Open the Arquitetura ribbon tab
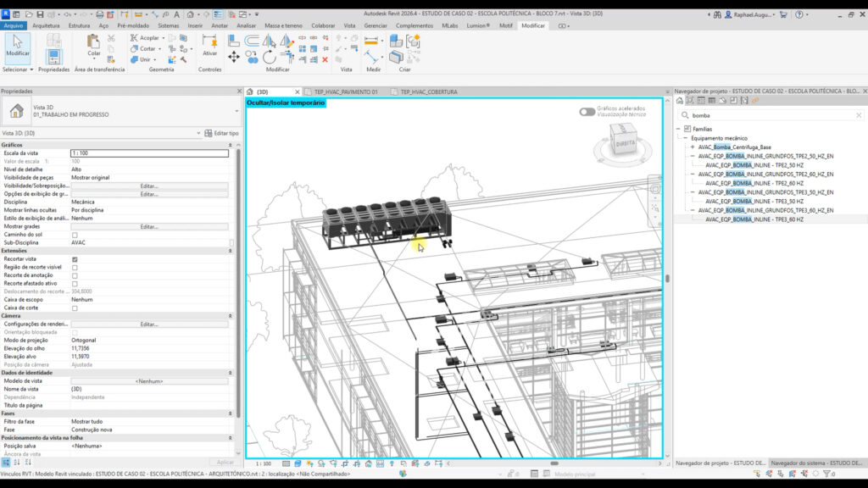 click(46, 25)
